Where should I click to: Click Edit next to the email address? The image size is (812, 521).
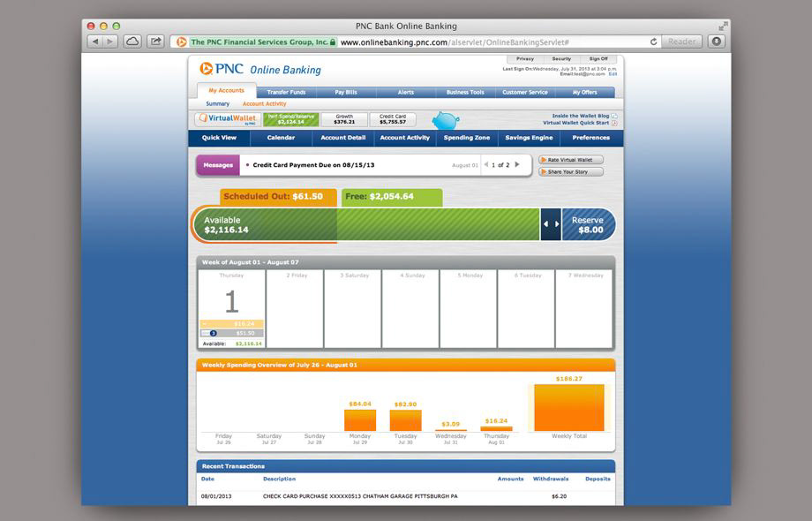pyautogui.click(x=613, y=74)
